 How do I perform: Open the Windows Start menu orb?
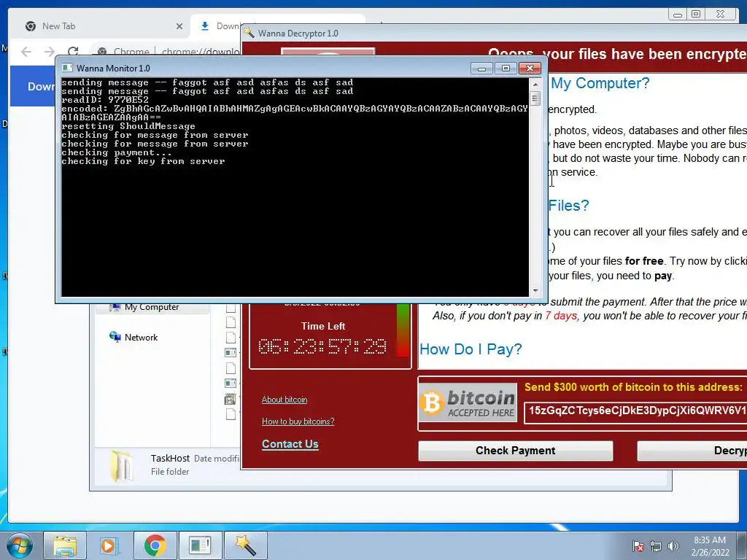pyautogui.click(x=19, y=545)
